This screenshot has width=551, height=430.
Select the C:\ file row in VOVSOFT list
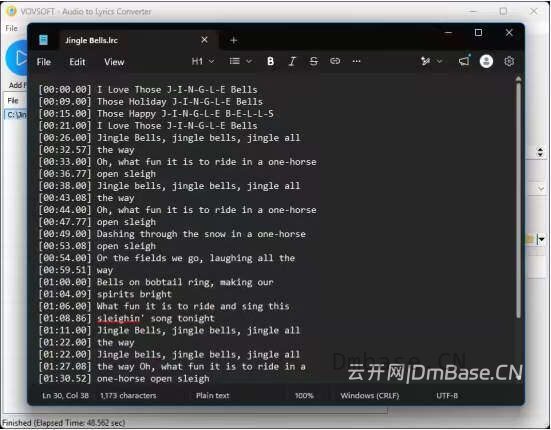(x=16, y=115)
